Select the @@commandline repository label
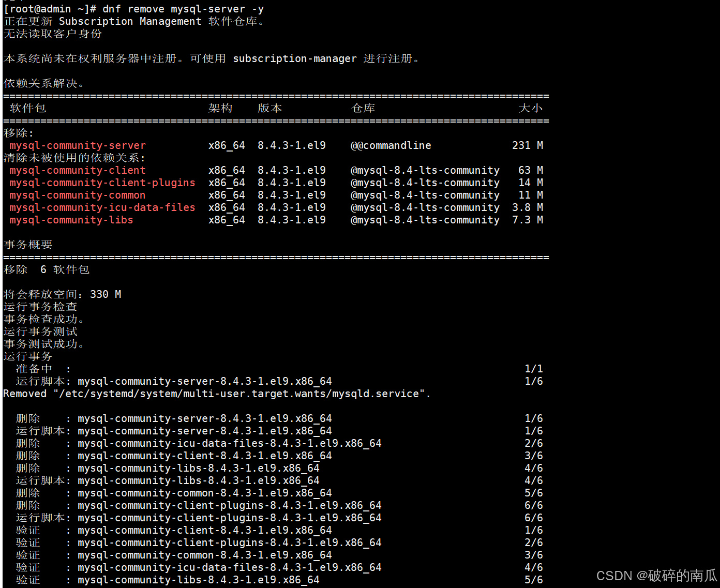The width and height of the screenshot is (720, 588). coord(391,145)
